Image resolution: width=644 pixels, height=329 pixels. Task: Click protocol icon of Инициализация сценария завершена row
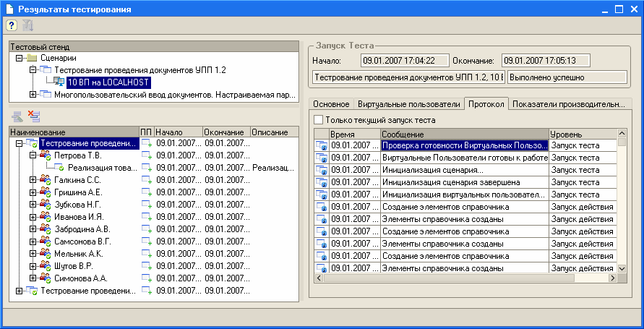click(321, 183)
